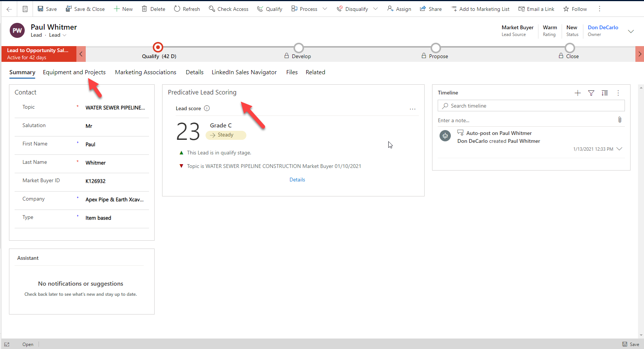Click the Search timeline field
Viewport: 644px width, 349px height.
(531, 106)
